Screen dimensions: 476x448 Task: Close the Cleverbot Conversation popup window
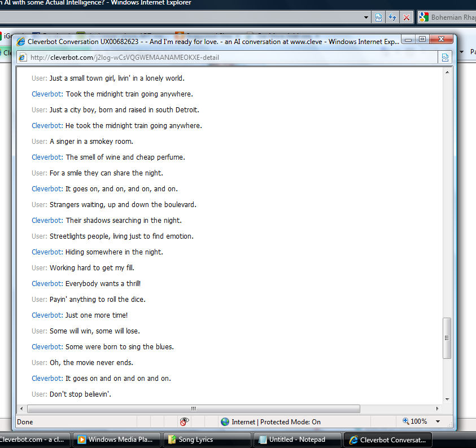point(442,39)
